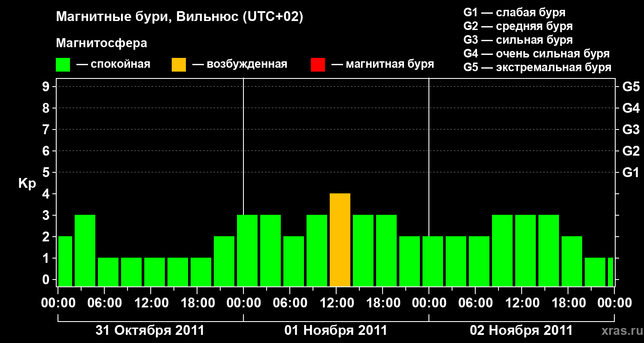Click the 01 Ноября 00:00–03:00 green bar

[247, 251]
